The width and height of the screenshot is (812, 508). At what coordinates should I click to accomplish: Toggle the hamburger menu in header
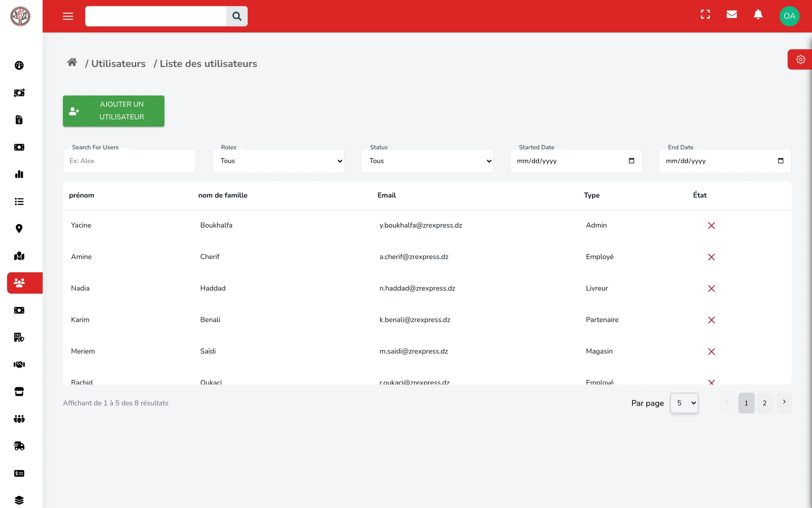click(x=68, y=17)
